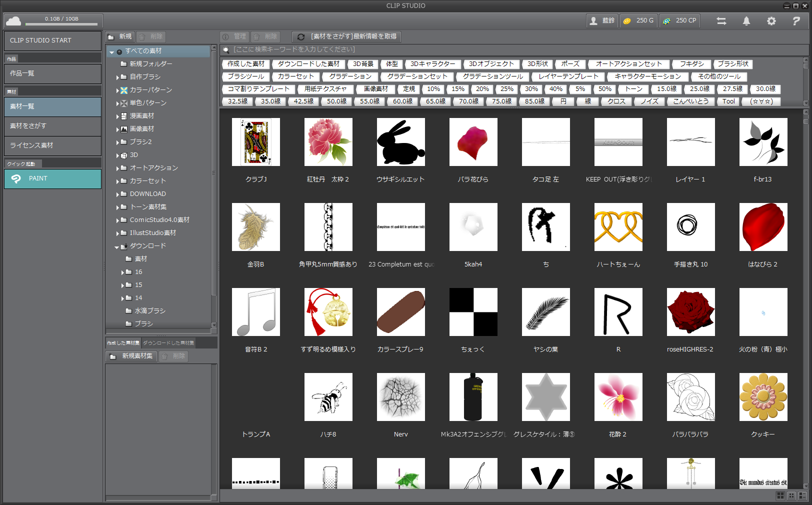Click [素材をさがす]最新情報を取得 button

(347, 36)
